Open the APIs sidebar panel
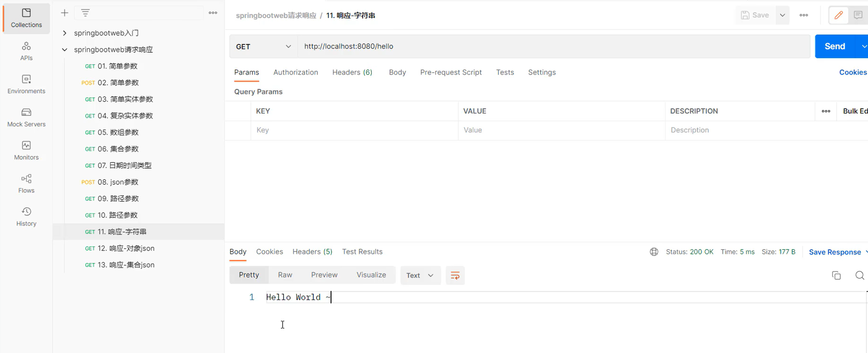This screenshot has height=353, width=868. (26, 51)
